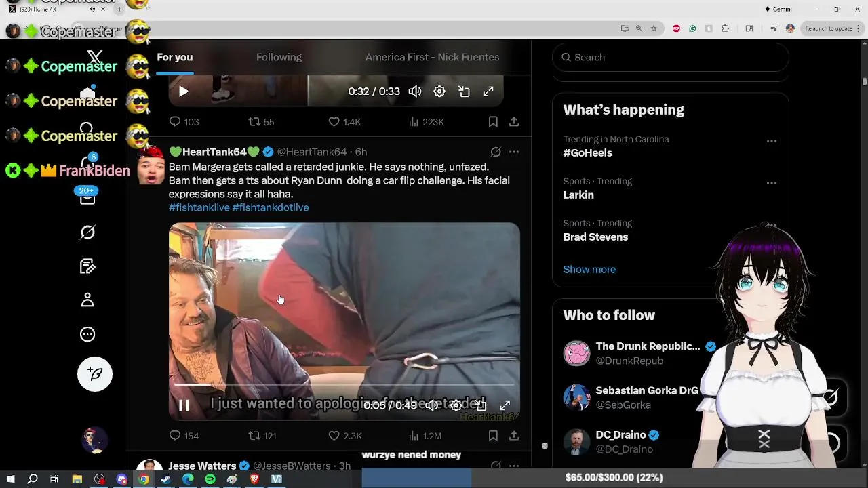Play the top video at 0:32

184,91
